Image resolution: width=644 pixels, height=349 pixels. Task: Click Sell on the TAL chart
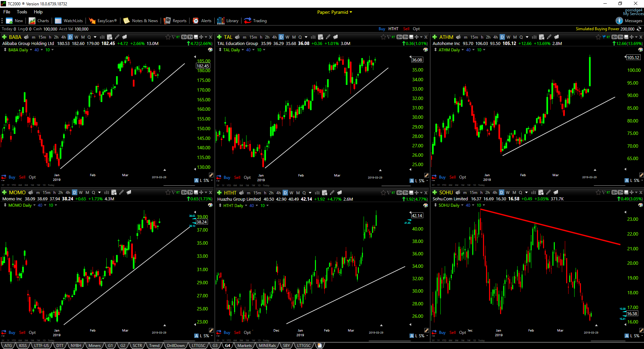tap(237, 178)
